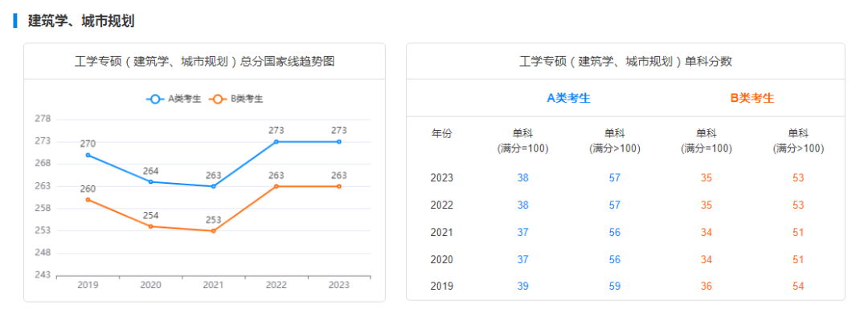The width and height of the screenshot is (868, 317).
Task: Toggle the B类考生 legend series in chart
Action: point(235,99)
